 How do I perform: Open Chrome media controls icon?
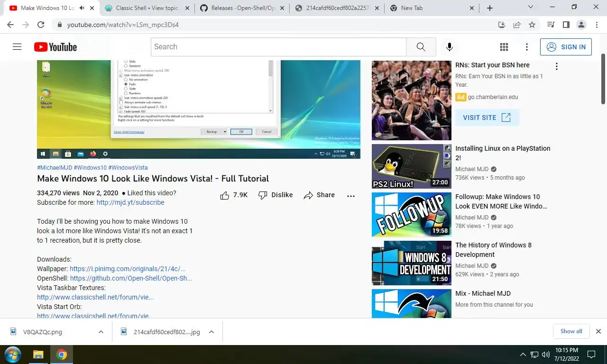click(551, 25)
